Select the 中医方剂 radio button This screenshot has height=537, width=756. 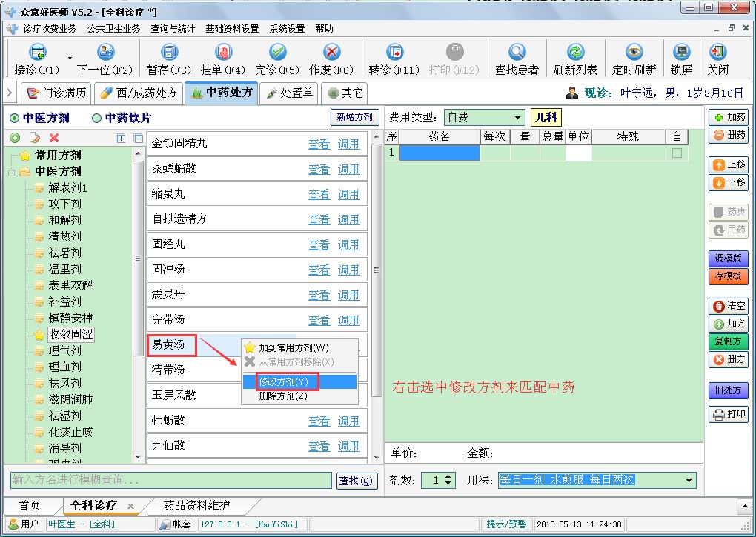[x=15, y=118]
